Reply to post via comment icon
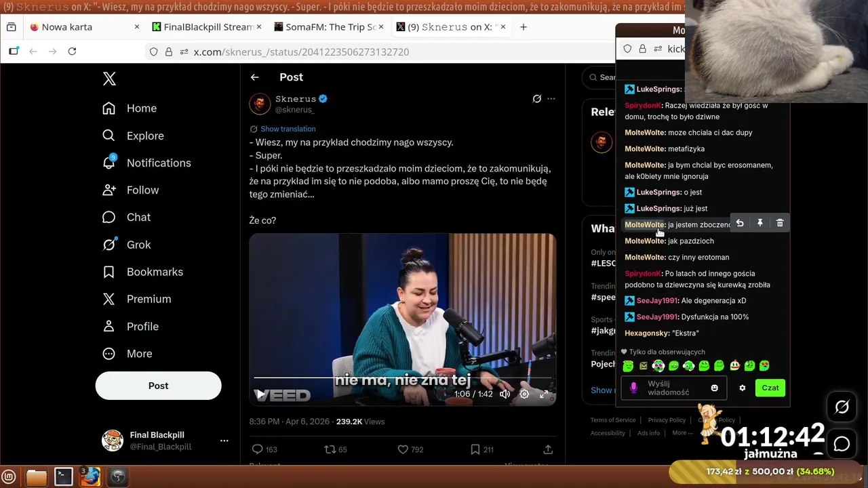Screen dimensions: 868x488 pos(257,449)
